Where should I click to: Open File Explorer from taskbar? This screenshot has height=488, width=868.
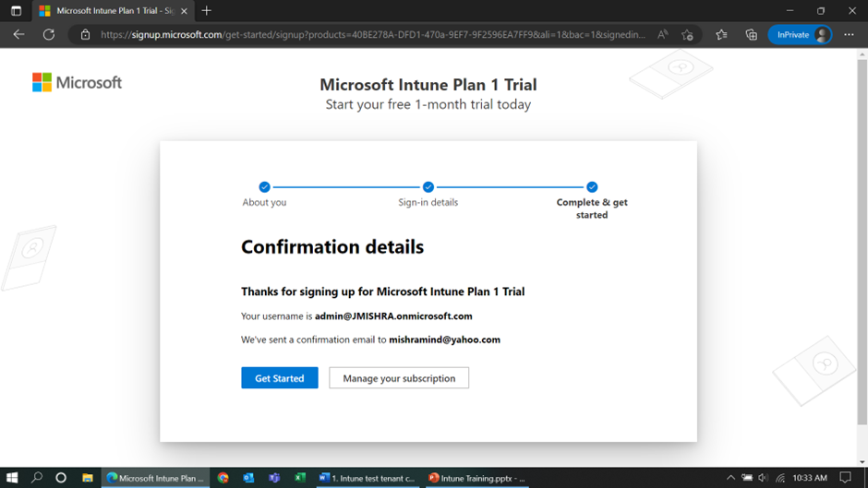click(88, 478)
